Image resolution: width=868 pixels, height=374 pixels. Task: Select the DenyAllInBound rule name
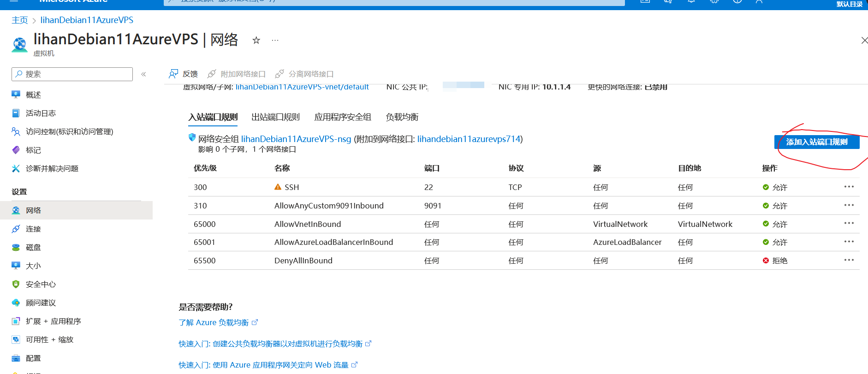coord(303,261)
